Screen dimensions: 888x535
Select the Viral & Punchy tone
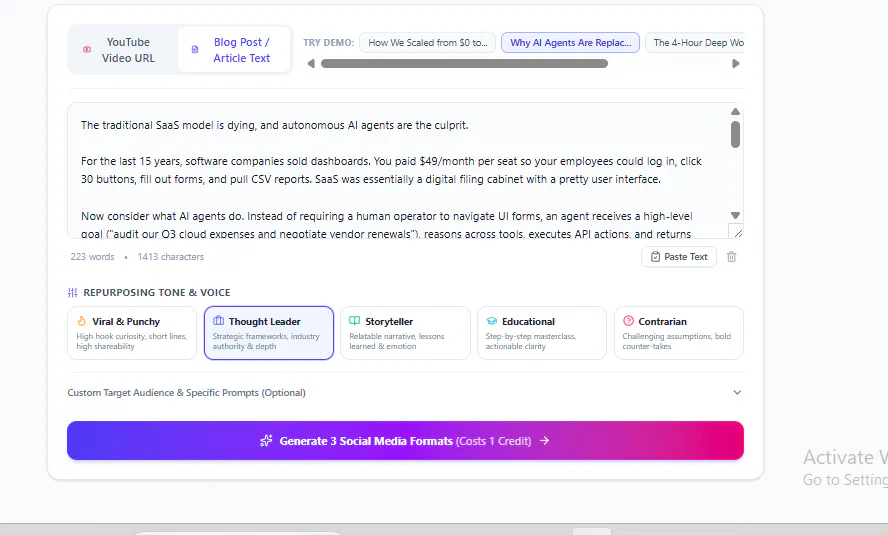pos(132,333)
